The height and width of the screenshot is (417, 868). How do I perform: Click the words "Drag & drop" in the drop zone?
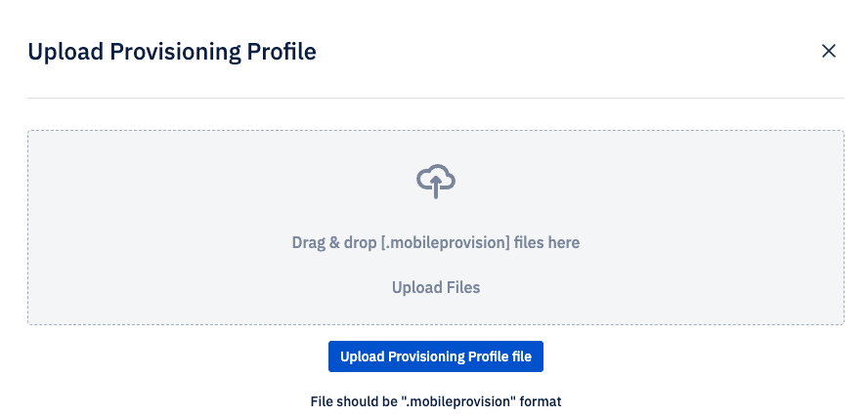tap(335, 242)
